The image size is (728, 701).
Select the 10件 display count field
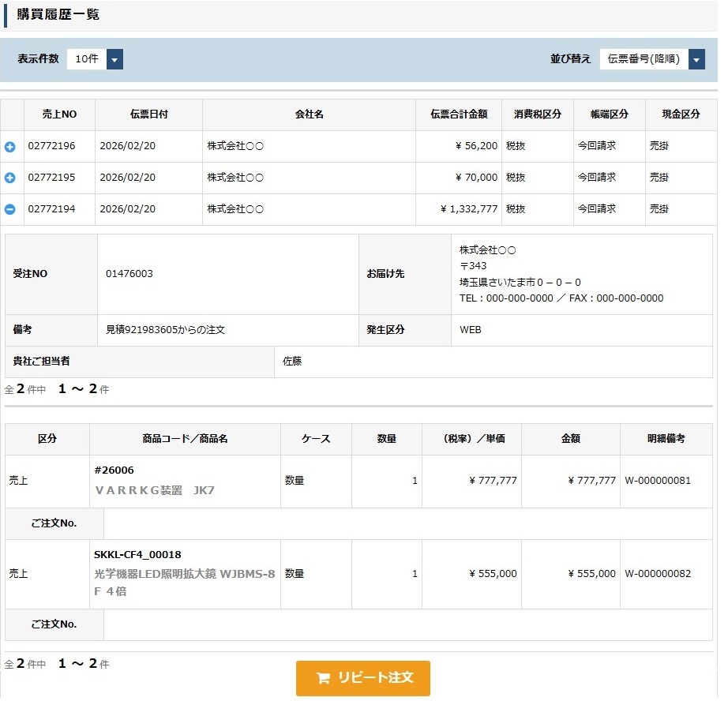coord(86,59)
